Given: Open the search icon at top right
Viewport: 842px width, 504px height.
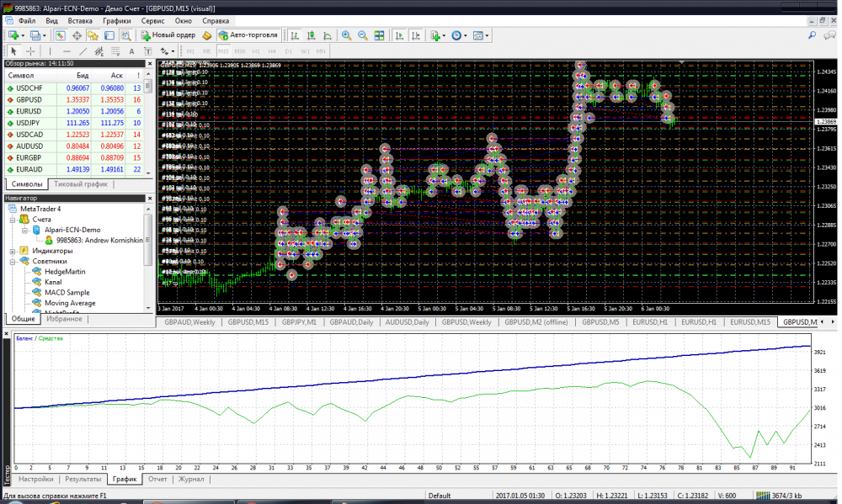Looking at the screenshot, I should [x=812, y=35].
